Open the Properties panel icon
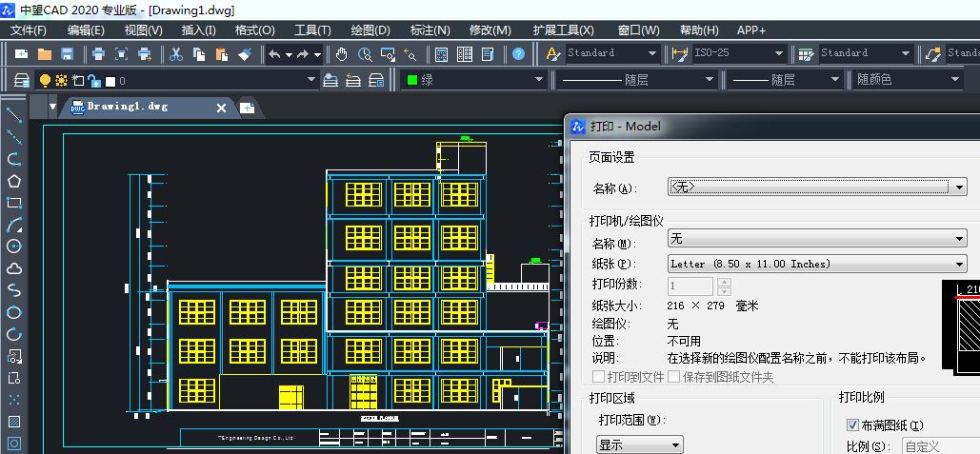The width and height of the screenshot is (980, 454). click(x=442, y=54)
